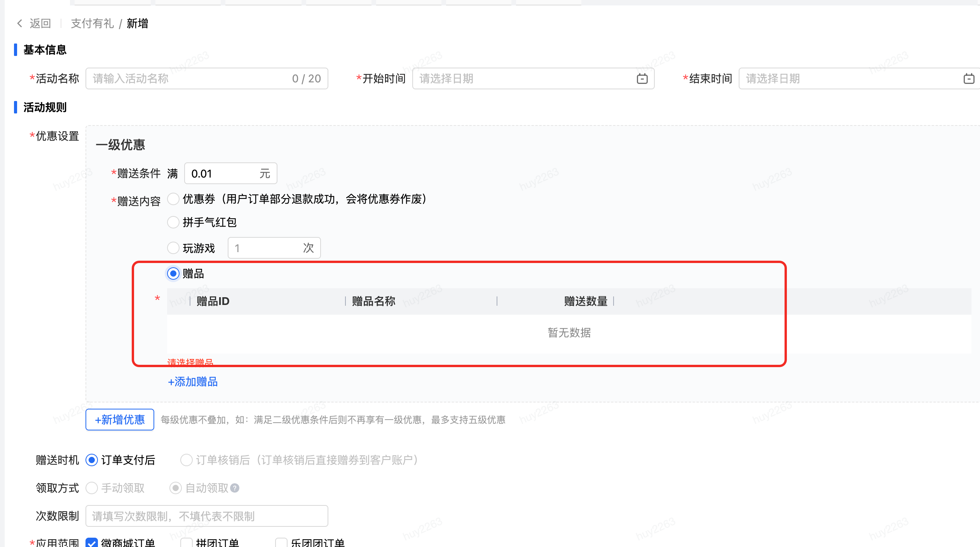The height and width of the screenshot is (547, 980).
Task: Select the 优惠券 radio option
Action: (173, 199)
